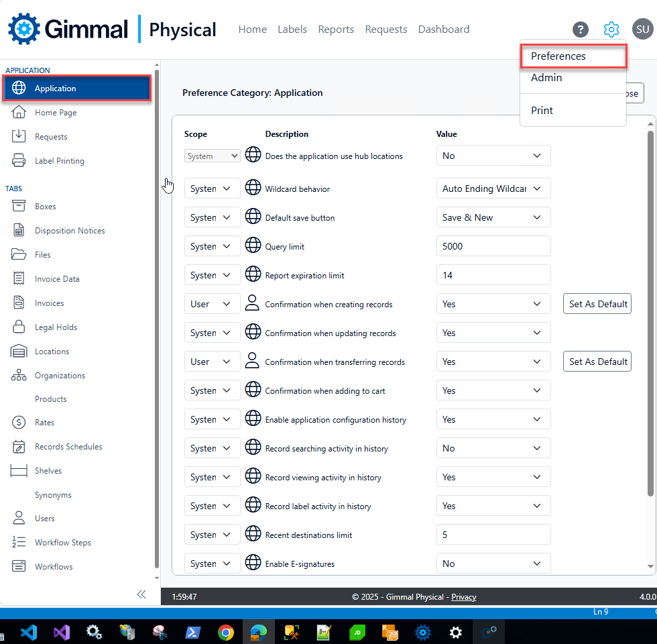The height and width of the screenshot is (644, 657).
Task: Open Organizations from sidebar
Action: pyautogui.click(x=60, y=376)
